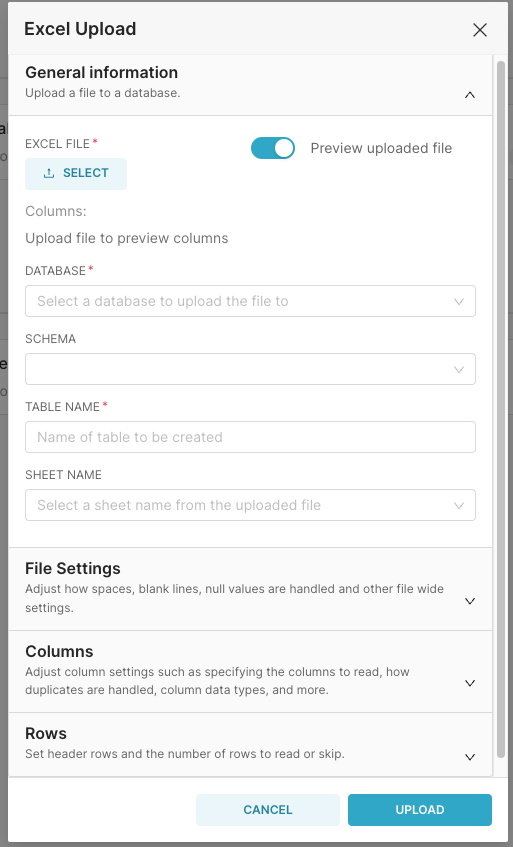Image resolution: width=513 pixels, height=847 pixels.
Task: Open the Schema dropdown
Action: pos(250,369)
